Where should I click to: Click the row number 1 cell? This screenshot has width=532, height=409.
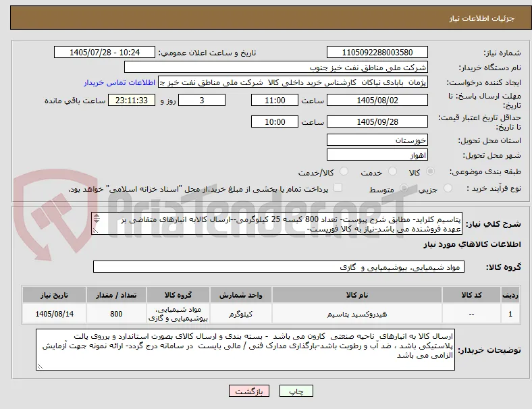510,314
